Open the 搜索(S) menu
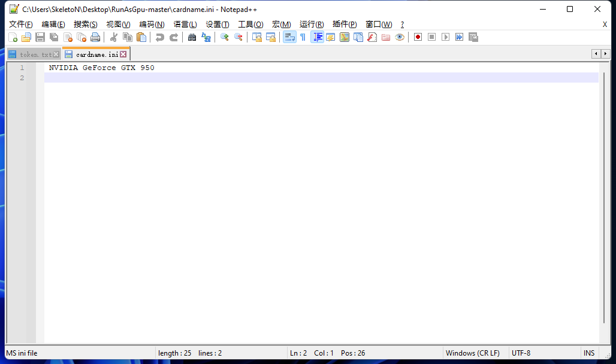 (85, 25)
